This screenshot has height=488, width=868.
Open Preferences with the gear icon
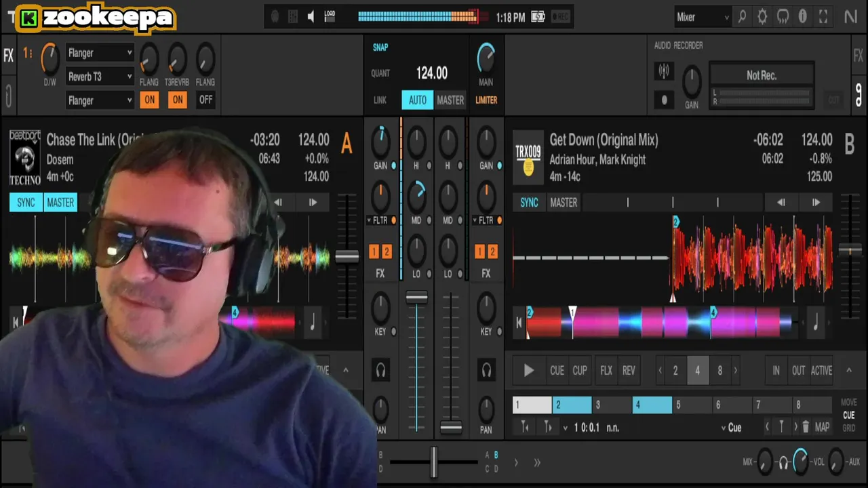tap(762, 17)
